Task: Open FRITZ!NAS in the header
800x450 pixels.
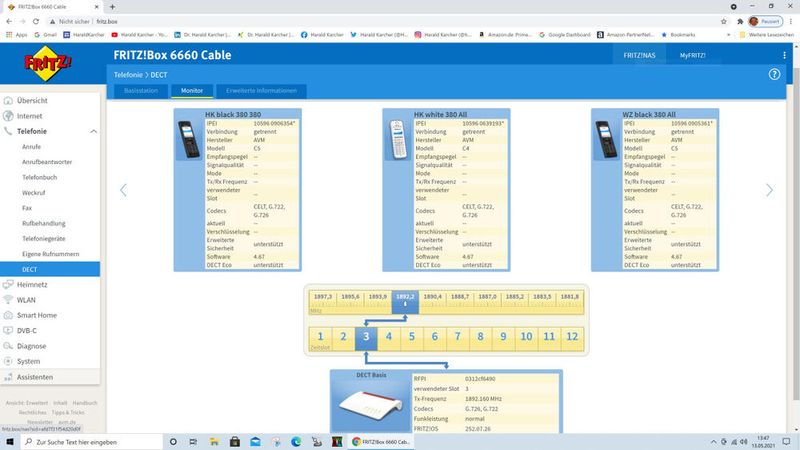Action: [639, 55]
